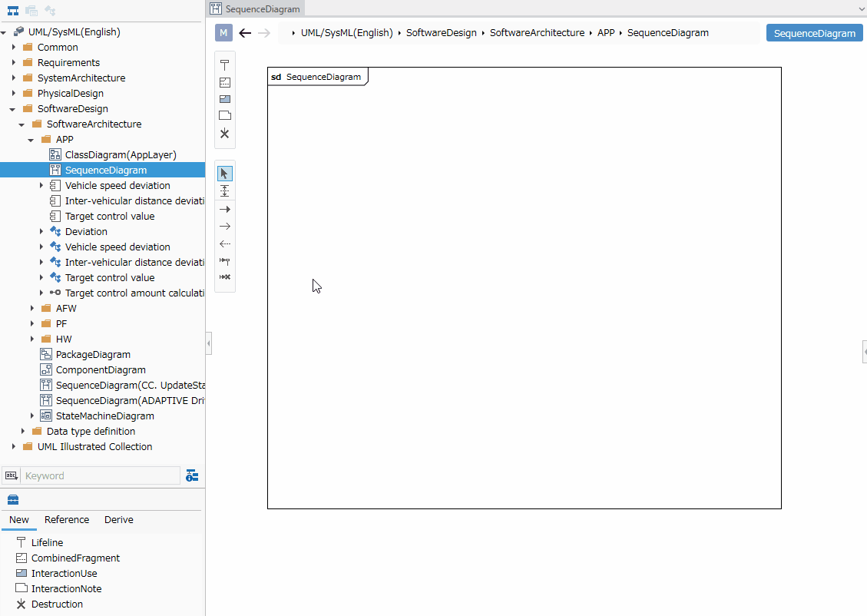Choose the dashed reply message arrow tool
This screenshot has height=616, width=867.
point(224,243)
